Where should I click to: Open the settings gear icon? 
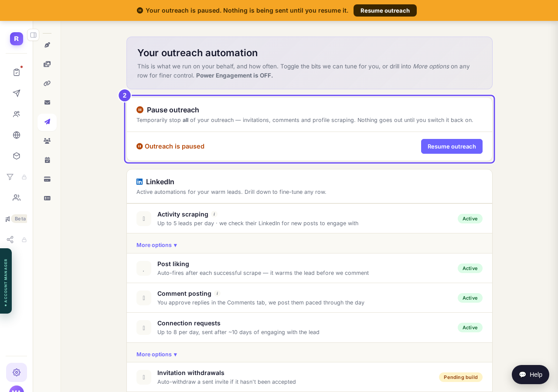click(17, 372)
